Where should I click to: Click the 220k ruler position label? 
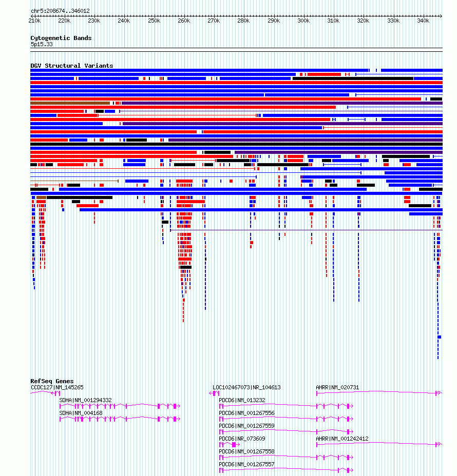pyautogui.click(x=64, y=21)
